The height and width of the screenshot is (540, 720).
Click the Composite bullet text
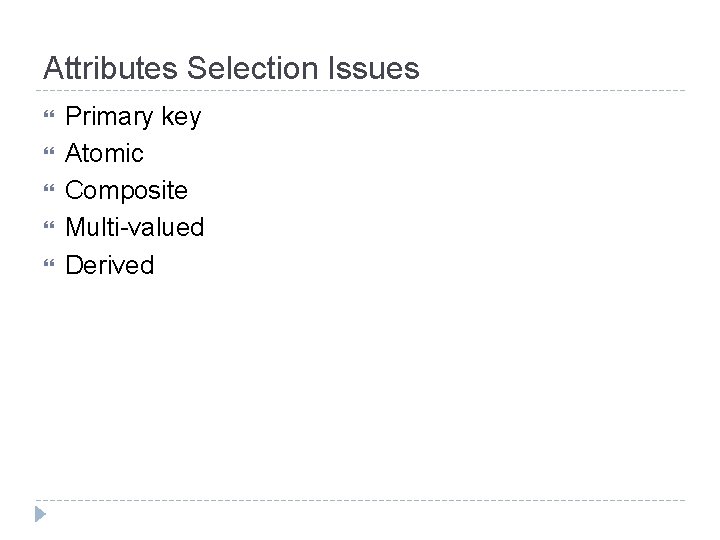pyautogui.click(x=126, y=191)
